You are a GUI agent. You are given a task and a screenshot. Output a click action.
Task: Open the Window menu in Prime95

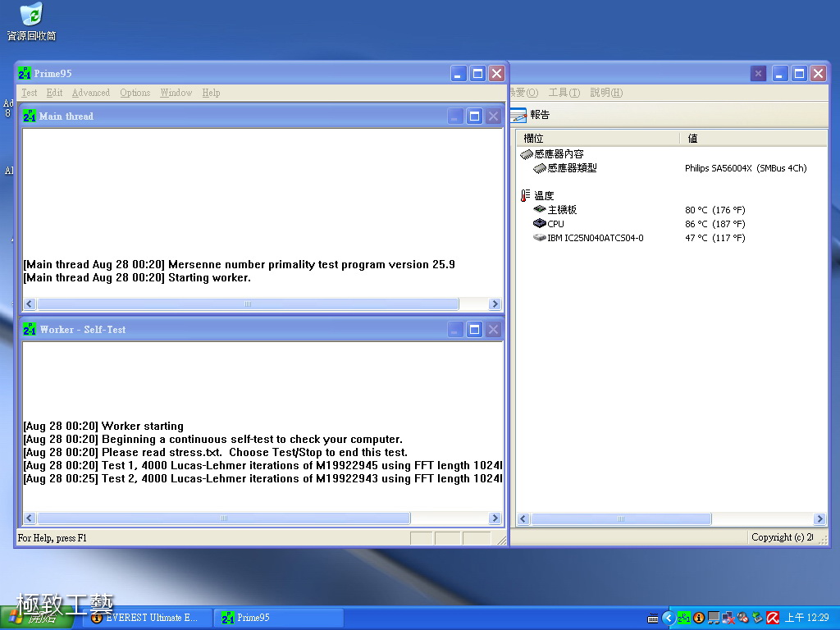(x=176, y=93)
